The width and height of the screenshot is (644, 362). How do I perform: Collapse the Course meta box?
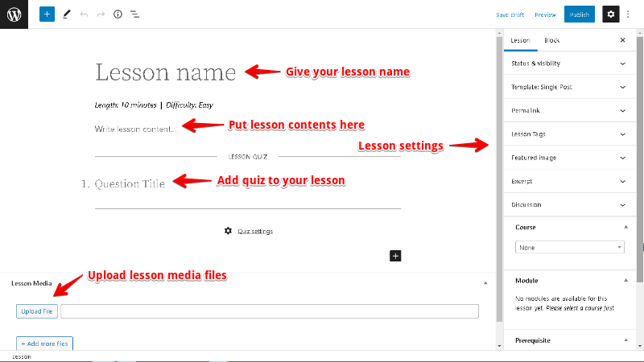click(626, 227)
